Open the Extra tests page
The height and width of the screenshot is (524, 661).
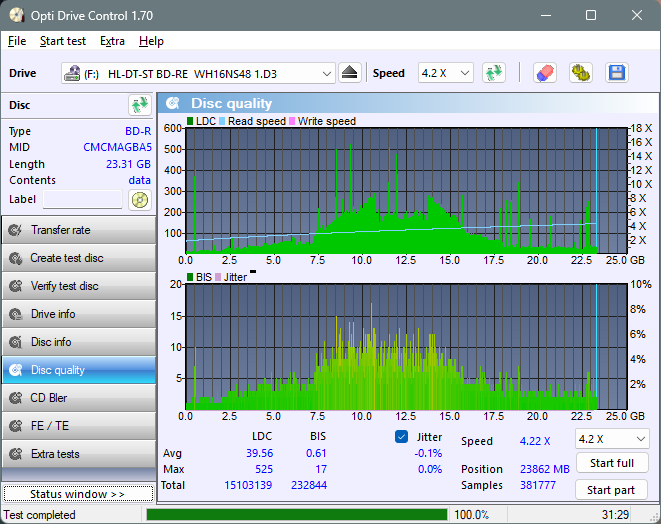tap(79, 454)
